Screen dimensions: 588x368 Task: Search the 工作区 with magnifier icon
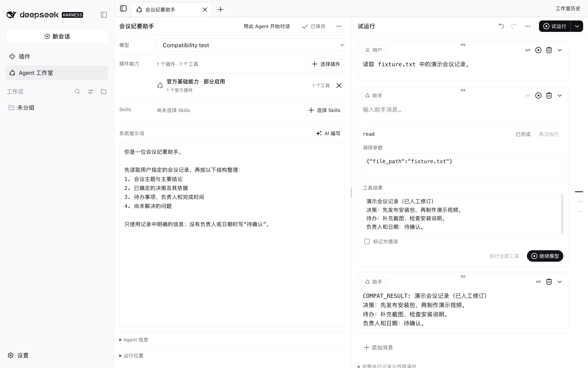pos(78,92)
